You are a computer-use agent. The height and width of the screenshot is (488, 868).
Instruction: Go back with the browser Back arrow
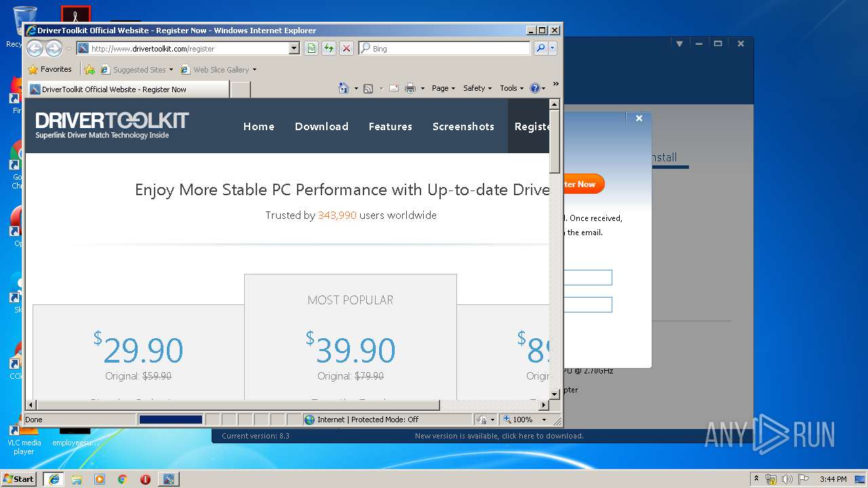35,48
